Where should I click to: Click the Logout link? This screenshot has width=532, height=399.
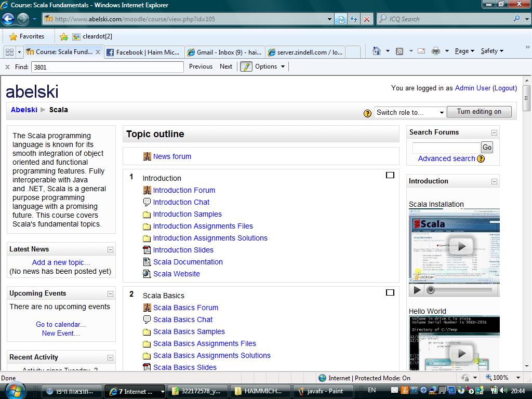(504, 88)
